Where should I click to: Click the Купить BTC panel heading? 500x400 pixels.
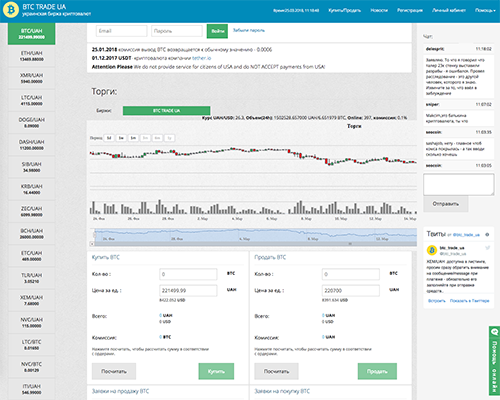106,257
